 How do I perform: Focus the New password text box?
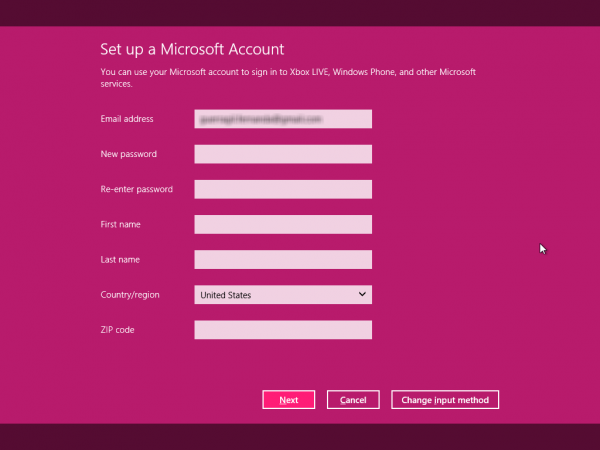tap(283, 154)
